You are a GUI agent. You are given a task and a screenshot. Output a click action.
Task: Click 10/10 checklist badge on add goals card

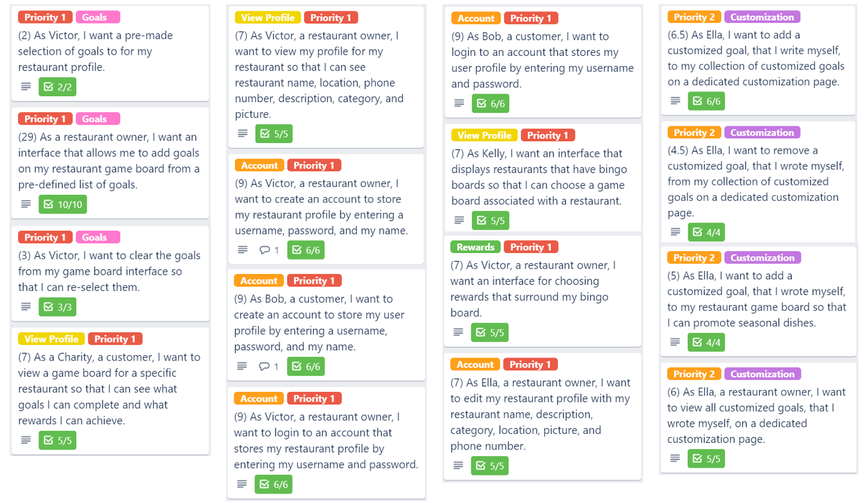(x=63, y=205)
